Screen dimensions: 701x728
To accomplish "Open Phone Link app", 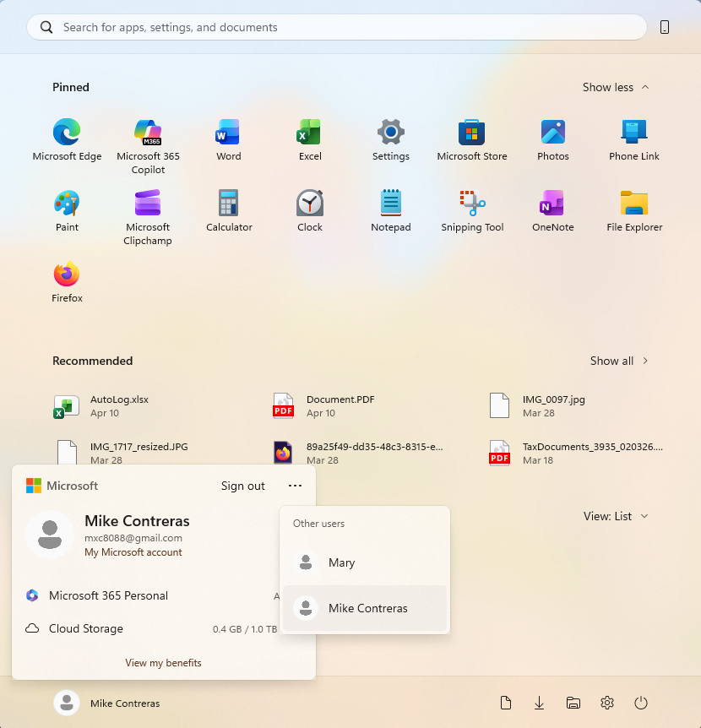I will (x=633, y=139).
